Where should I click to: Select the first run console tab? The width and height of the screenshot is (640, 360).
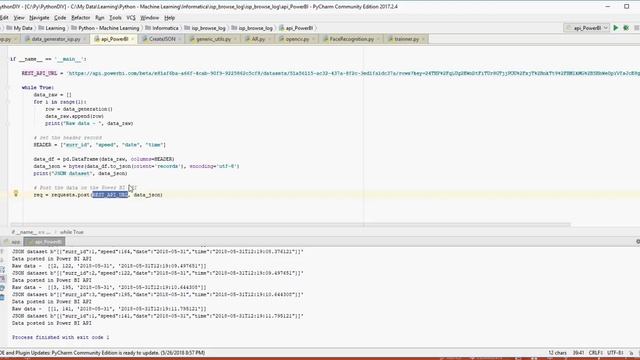click(x=12, y=242)
